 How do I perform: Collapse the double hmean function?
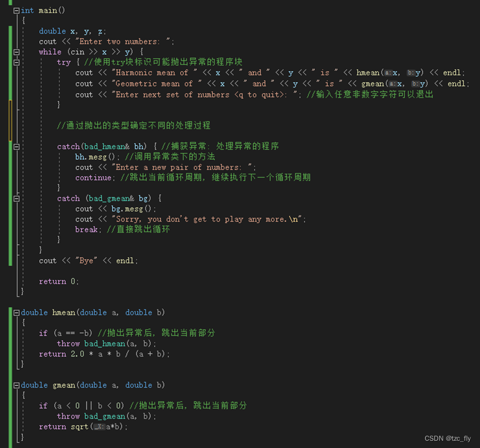click(x=17, y=313)
